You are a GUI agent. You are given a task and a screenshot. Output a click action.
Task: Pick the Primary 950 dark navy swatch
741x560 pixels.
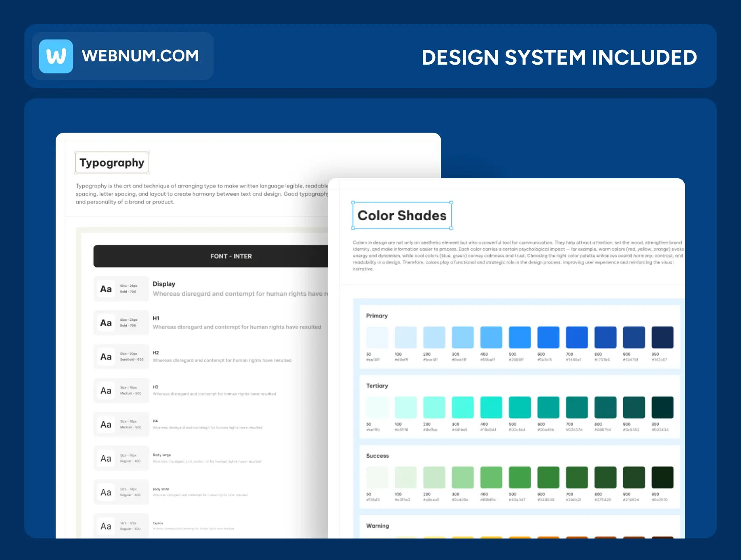662,337
